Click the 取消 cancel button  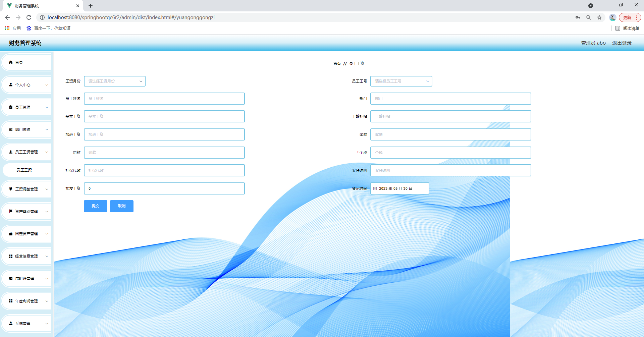click(122, 206)
